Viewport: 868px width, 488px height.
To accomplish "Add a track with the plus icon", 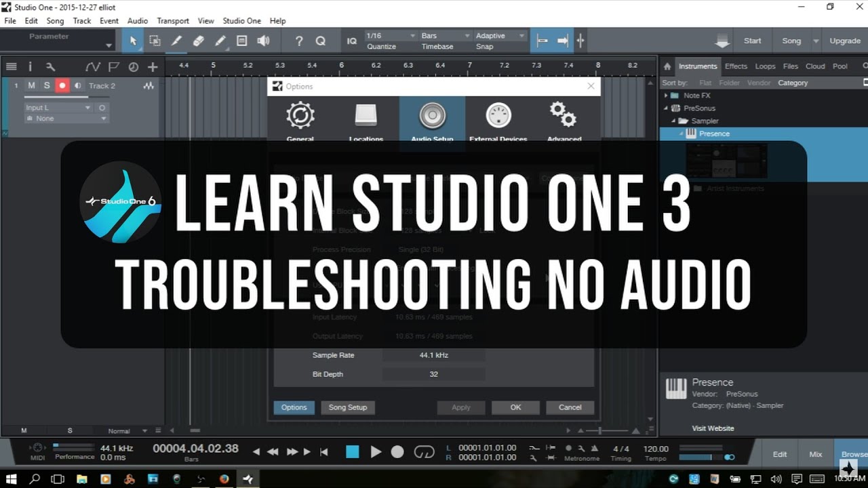I will tap(153, 66).
